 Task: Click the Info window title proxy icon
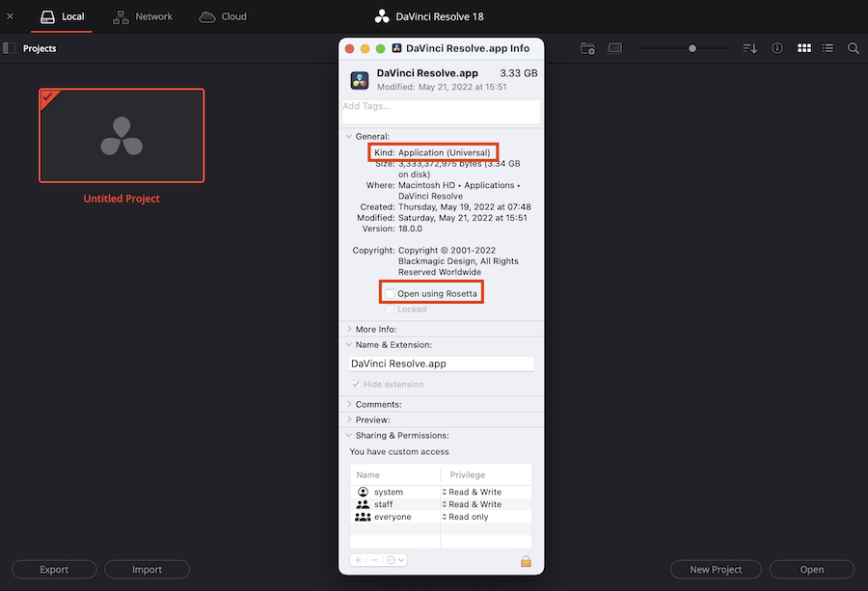[397, 48]
